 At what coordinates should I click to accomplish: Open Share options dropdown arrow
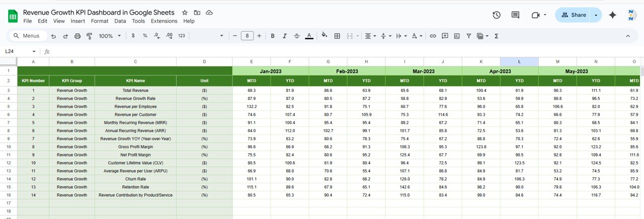click(596, 15)
